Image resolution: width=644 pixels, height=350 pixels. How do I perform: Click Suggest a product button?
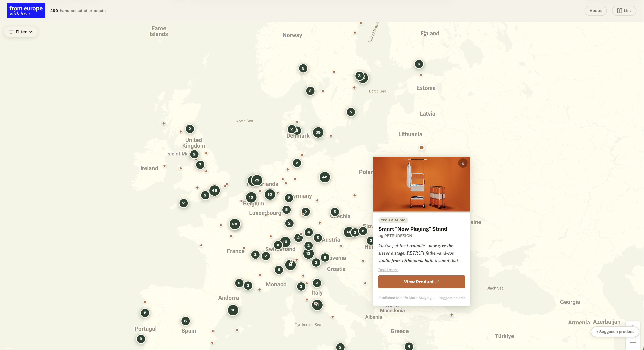pyautogui.click(x=615, y=332)
